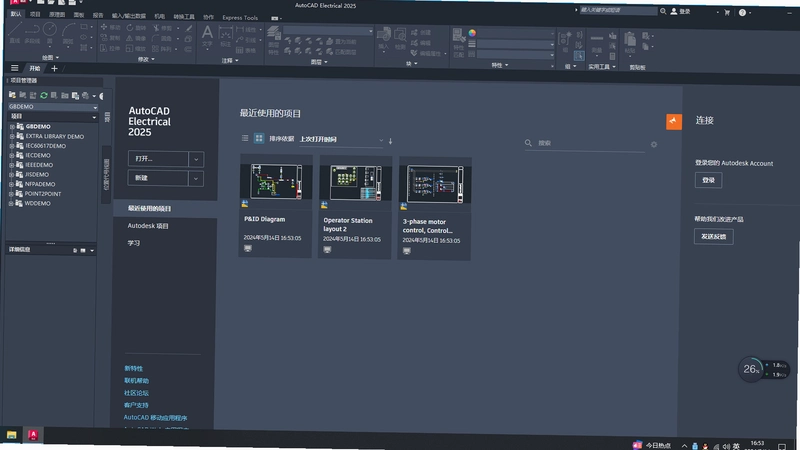Select Autodesk 项目 in the start sidebar
This screenshot has height=450, width=800.
(148, 226)
